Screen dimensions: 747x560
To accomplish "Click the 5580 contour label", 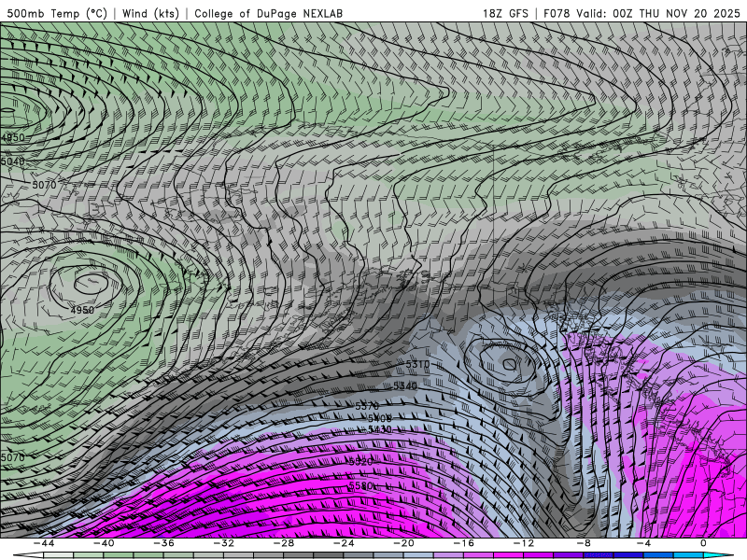I will [360, 485].
